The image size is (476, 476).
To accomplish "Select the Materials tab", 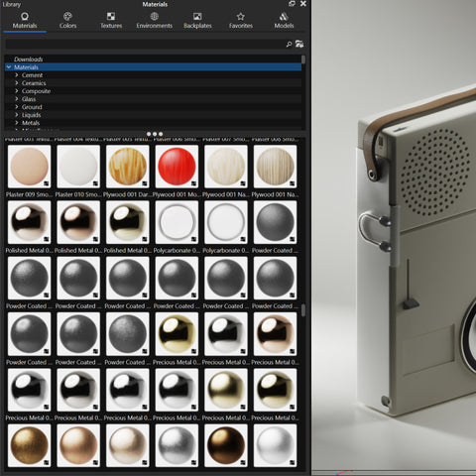I will pos(25,21).
